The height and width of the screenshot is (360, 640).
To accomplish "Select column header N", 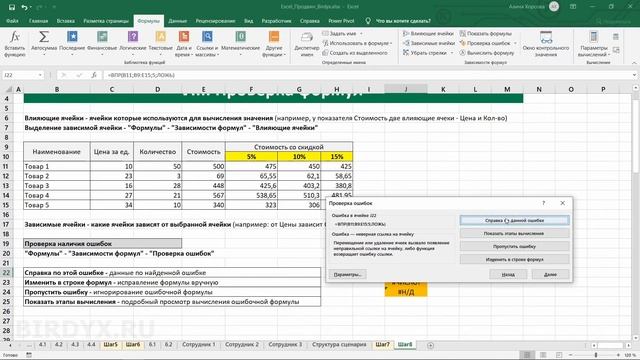I will coord(539,89).
